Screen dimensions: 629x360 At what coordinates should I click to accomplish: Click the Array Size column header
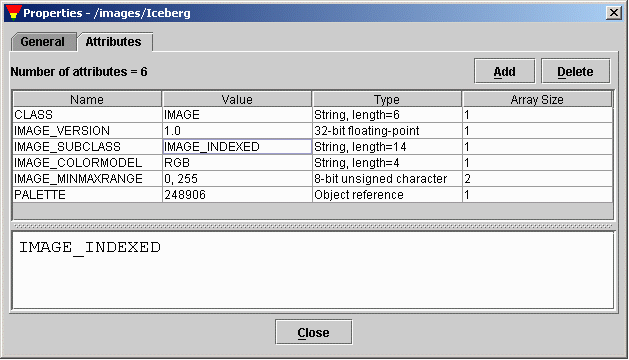(x=537, y=99)
